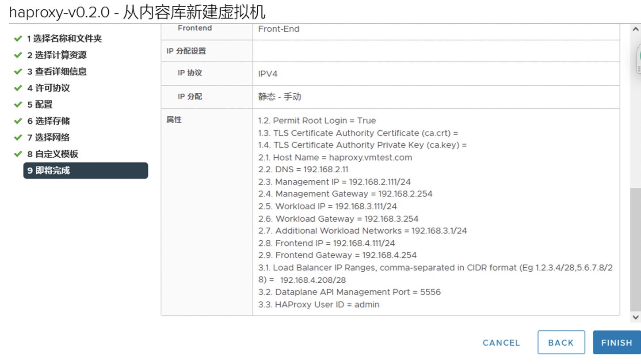Click green checkmark beside step 5 配置
Image resolution: width=641 pixels, height=364 pixels.
[x=18, y=105]
